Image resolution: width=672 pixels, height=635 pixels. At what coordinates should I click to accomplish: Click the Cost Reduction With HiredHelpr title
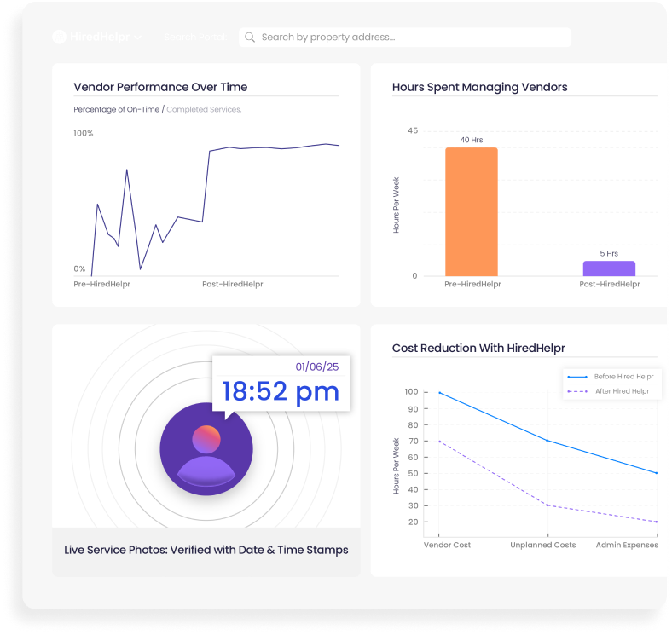pos(478,348)
